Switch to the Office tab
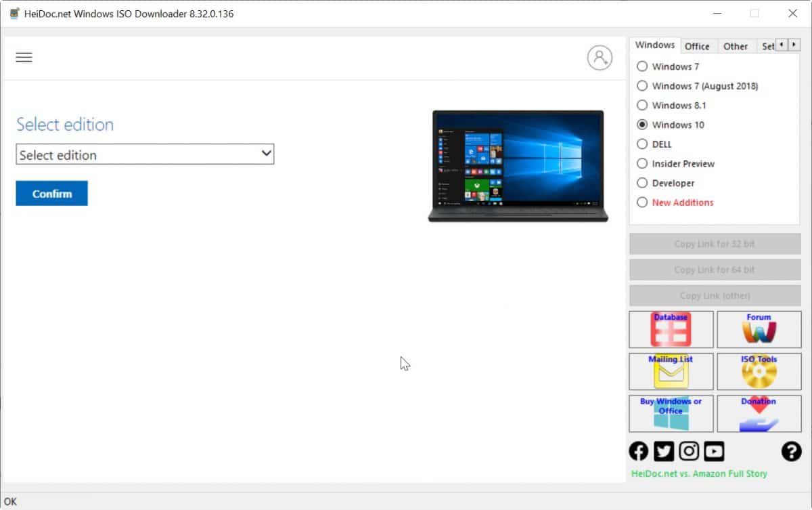The image size is (812, 510). point(698,45)
